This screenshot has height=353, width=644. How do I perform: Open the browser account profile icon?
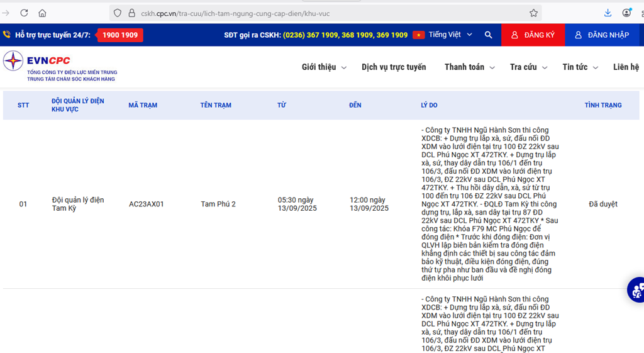pyautogui.click(x=626, y=13)
